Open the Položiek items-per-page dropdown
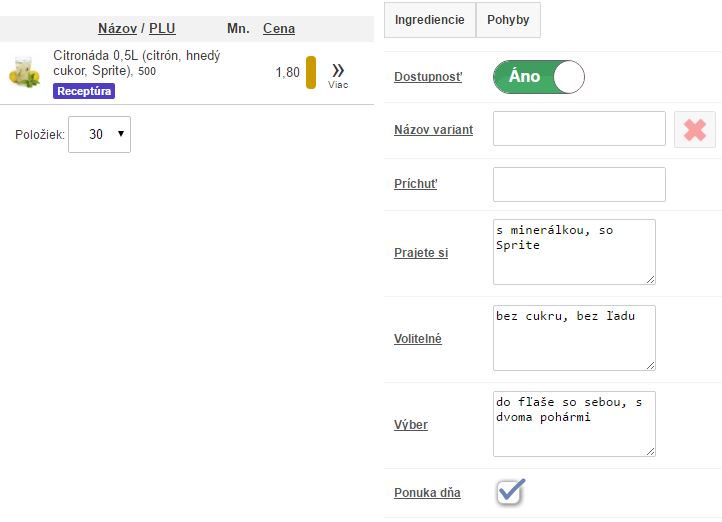The height and width of the screenshot is (522, 722). [99, 133]
